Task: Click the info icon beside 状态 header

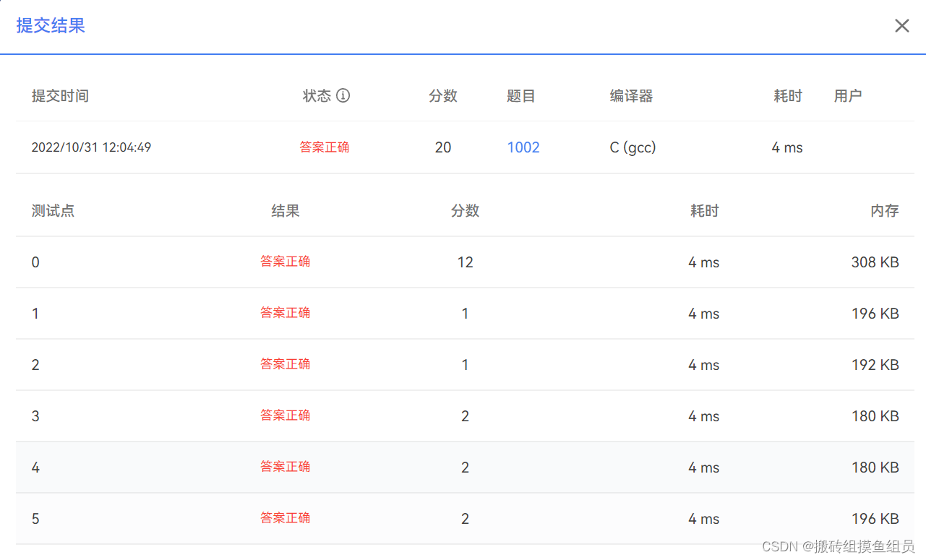Action: tap(344, 95)
